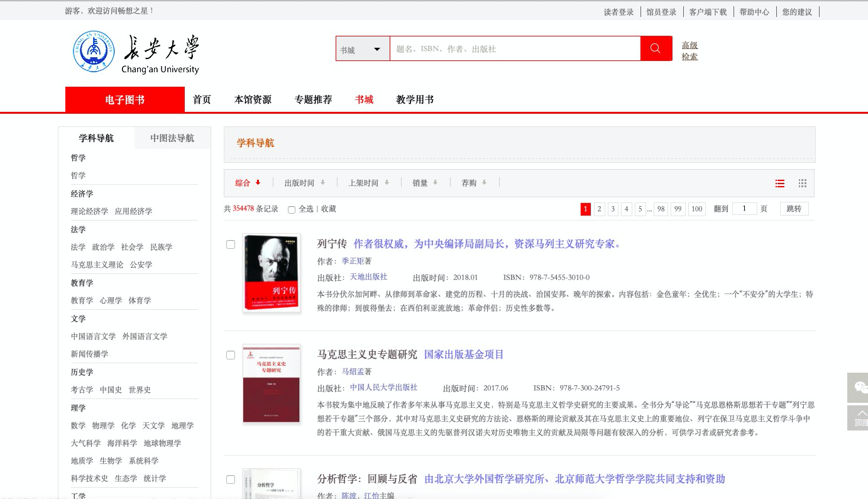Viewport: 868px width, 499px height.
Task: Click the Chang'an University logo
Action: pyautogui.click(x=136, y=52)
